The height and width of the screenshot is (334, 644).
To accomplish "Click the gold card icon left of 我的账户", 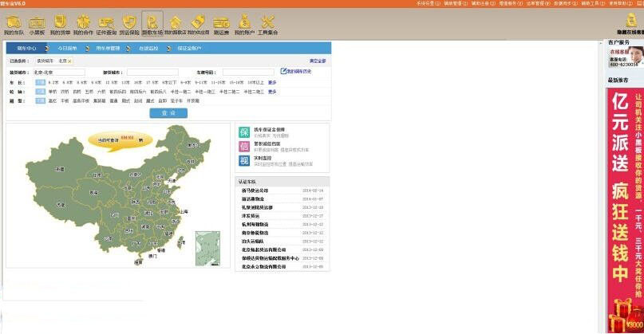I will (221, 25).
